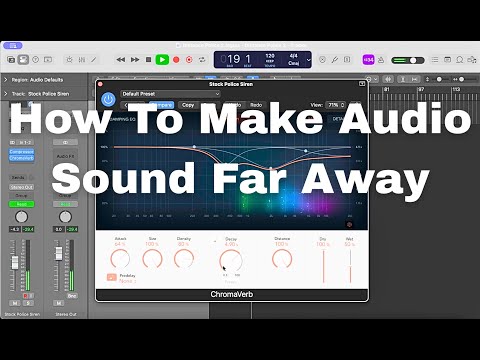
Task: Toggle the Solo toolbar button
Action: coord(347,60)
